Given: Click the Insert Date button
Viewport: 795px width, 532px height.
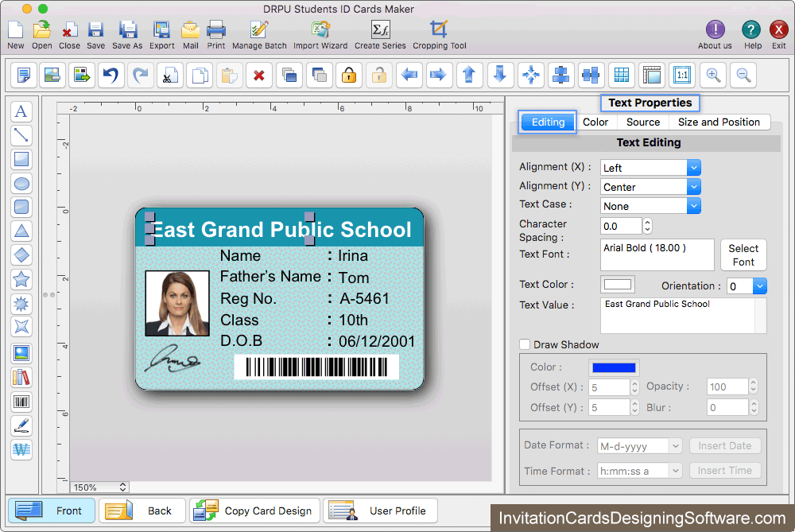Looking at the screenshot, I should click(x=725, y=446).
